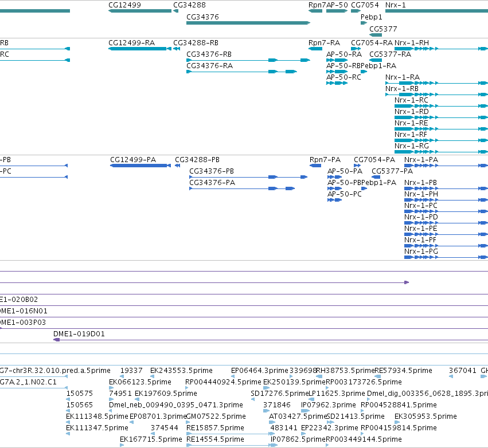Click the Rpn7-RA transcript label
This screenshot has width=488, height=448.
coord(324,43)
